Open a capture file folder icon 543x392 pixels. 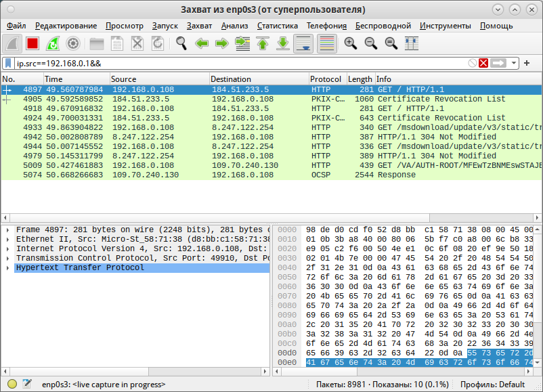97,43
